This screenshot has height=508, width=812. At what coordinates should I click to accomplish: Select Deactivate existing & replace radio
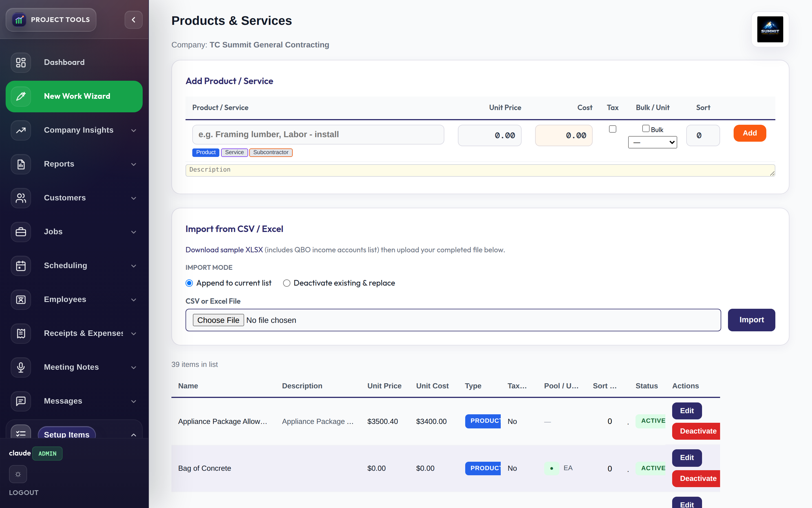tap(286, 283)
